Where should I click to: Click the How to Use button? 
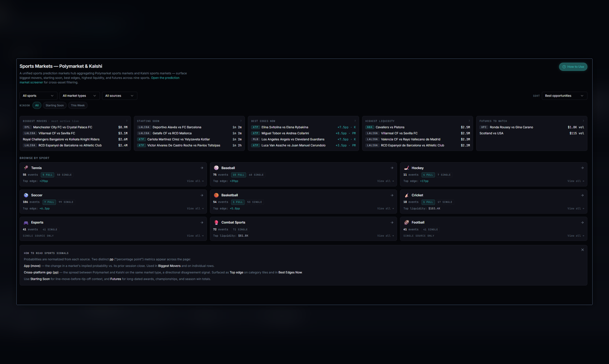coord(573,67)
